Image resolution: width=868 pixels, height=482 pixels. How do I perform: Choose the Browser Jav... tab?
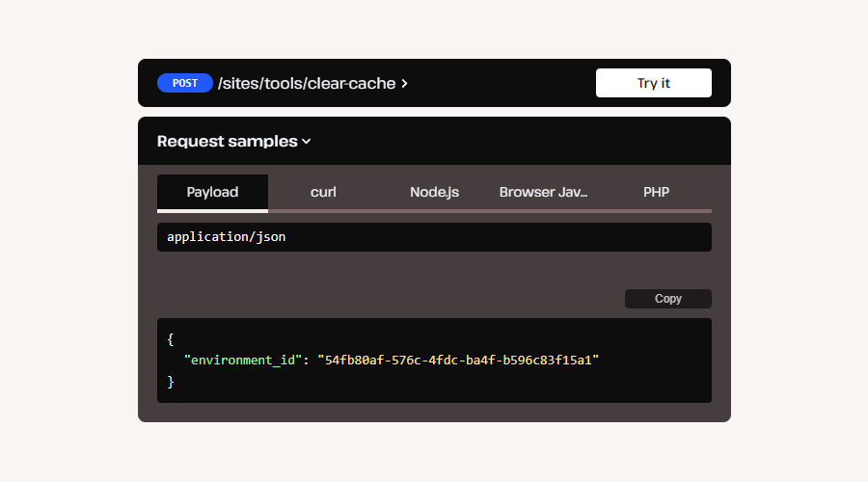[544, 193]
